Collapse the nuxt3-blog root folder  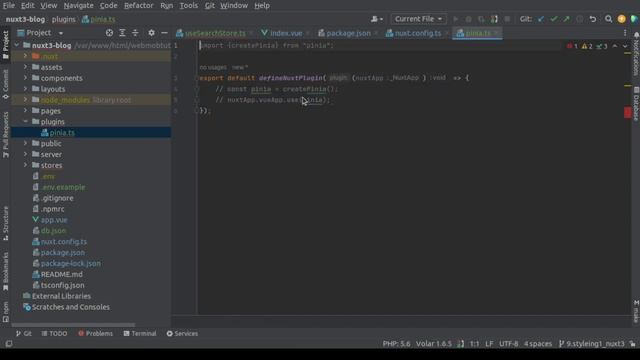16,45
